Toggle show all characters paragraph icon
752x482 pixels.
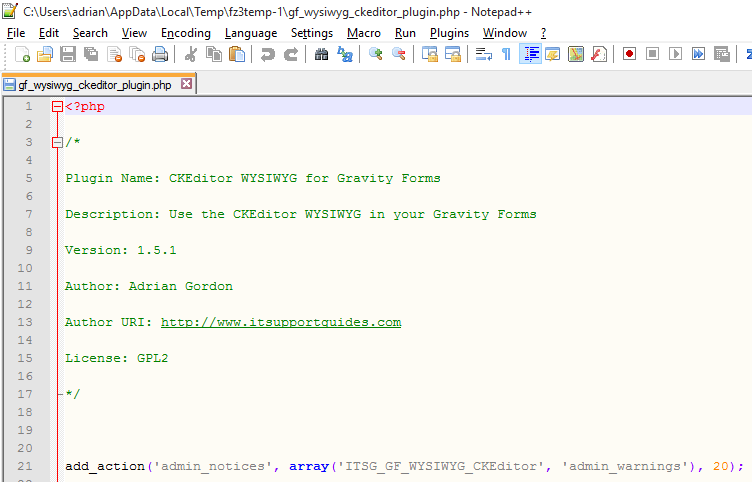[x=506, y=54]
